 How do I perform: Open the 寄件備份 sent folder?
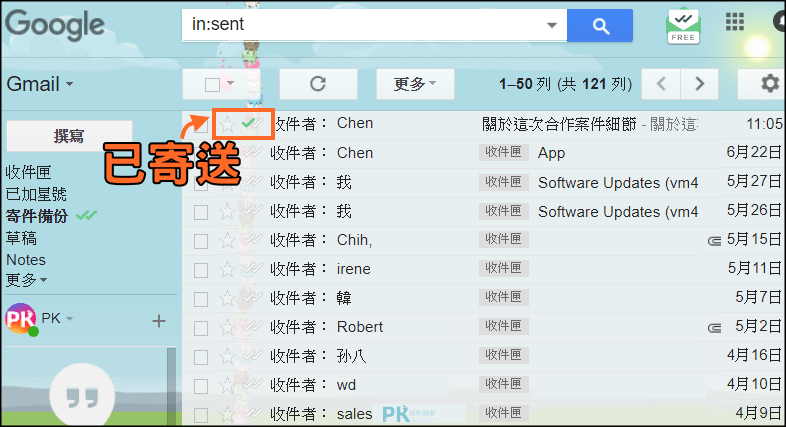coord(37,216)
